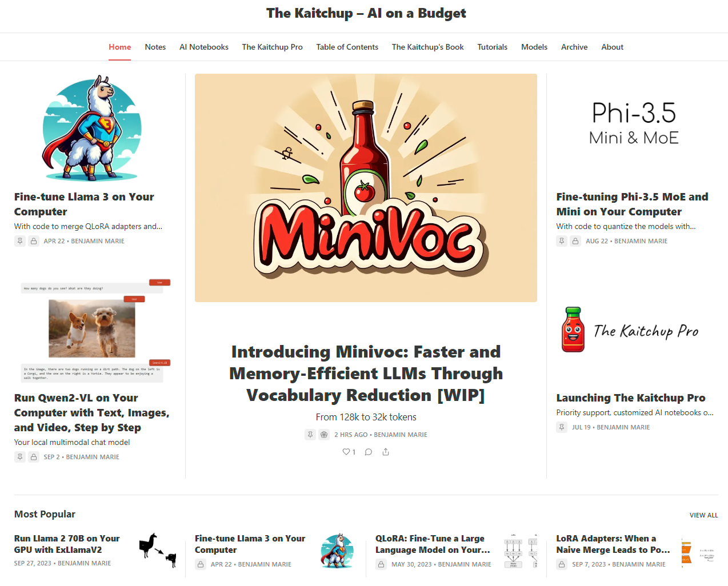Open the superhero llama thumbnail
This screenshot has height=586, width=728.
[92, 129]
